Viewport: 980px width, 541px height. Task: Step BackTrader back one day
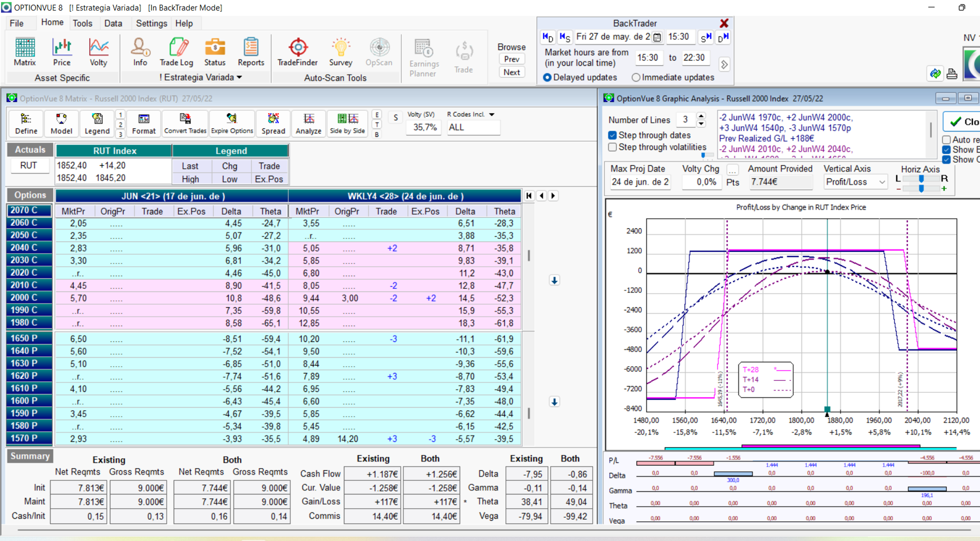click(x=547, y=37)
